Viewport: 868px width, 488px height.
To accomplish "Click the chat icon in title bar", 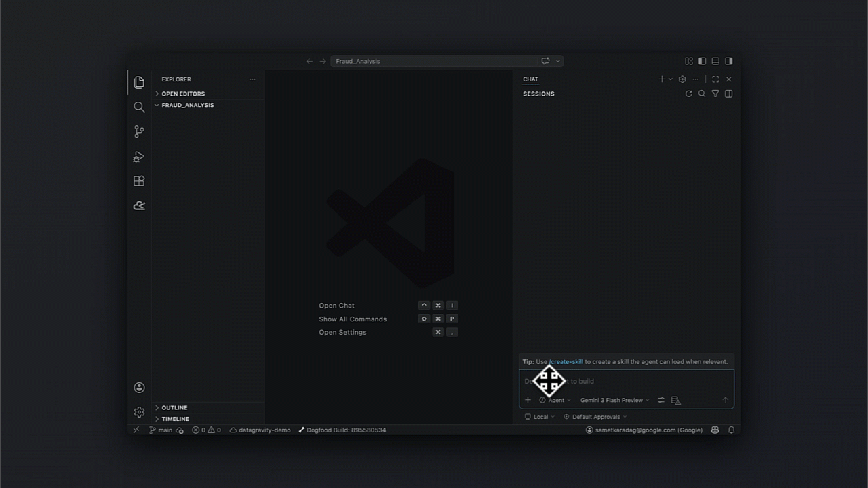I will (545, 61).
